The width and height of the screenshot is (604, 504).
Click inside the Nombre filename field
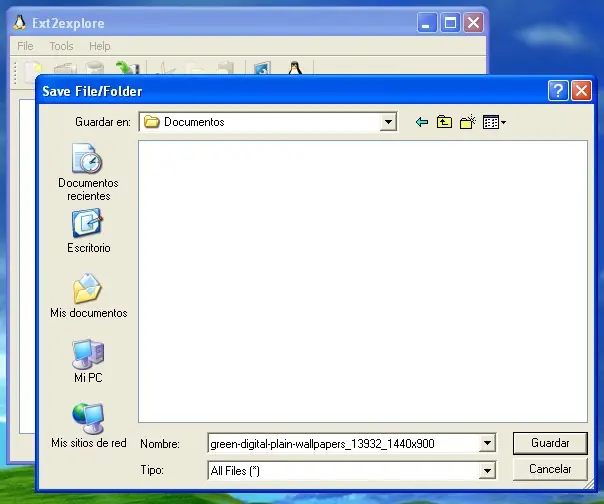(340, 443)
